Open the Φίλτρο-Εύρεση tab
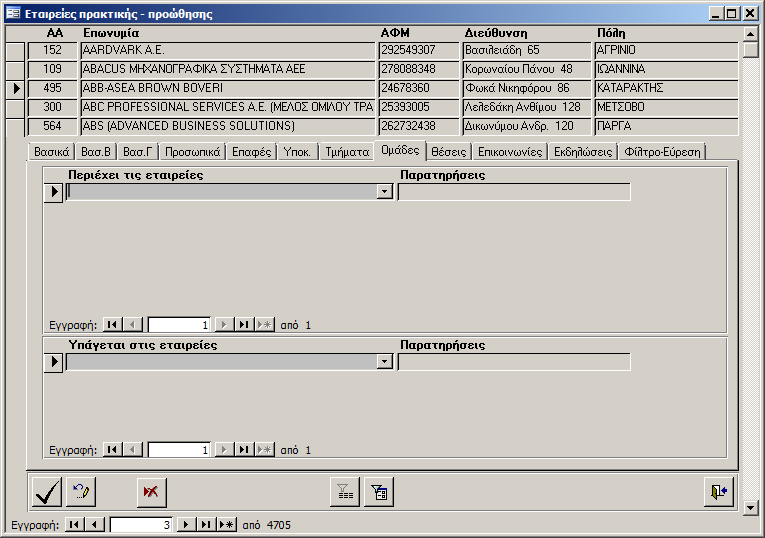This screenshot has height=538, width=765. (663, 152)
